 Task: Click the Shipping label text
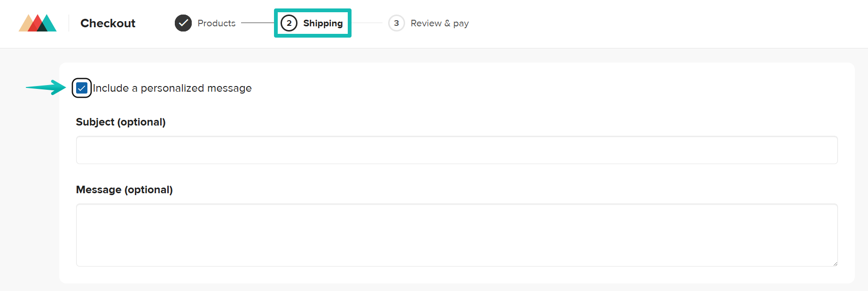point(323,23)
